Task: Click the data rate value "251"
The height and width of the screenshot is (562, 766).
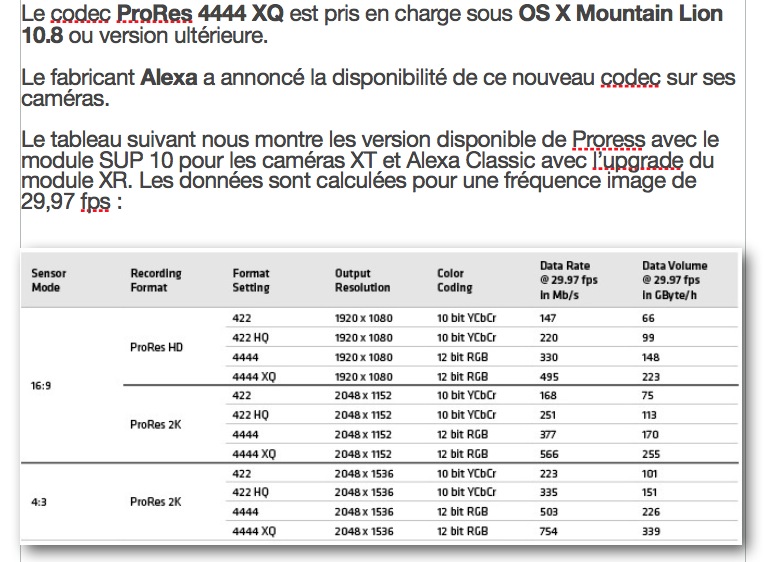Action: [x=548, y=415]
